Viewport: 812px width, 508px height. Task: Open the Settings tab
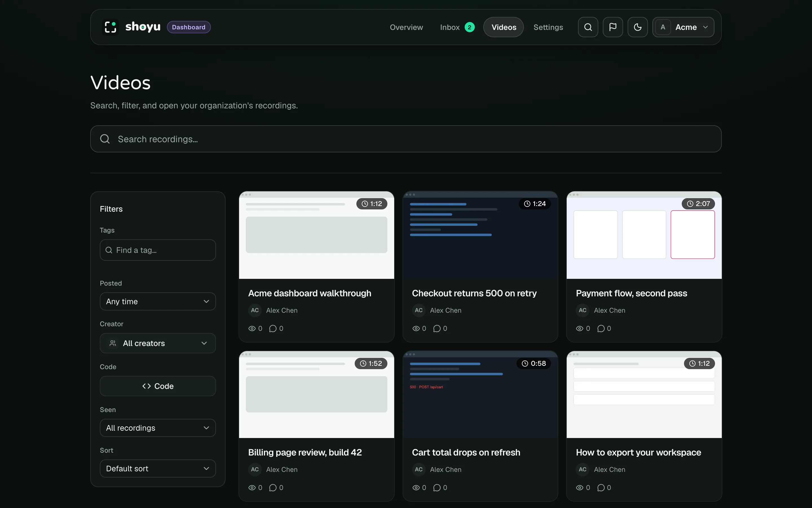pos(548,27)
